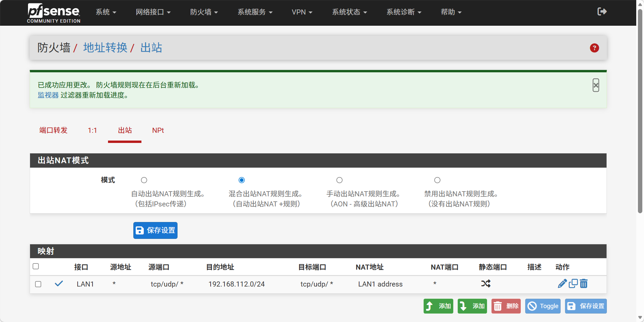The width and height of the screenshot is (644, 322).
Task: Delete LAN1 mapping using trash icon
Action: pyautogui.click(x=584, y=283)
